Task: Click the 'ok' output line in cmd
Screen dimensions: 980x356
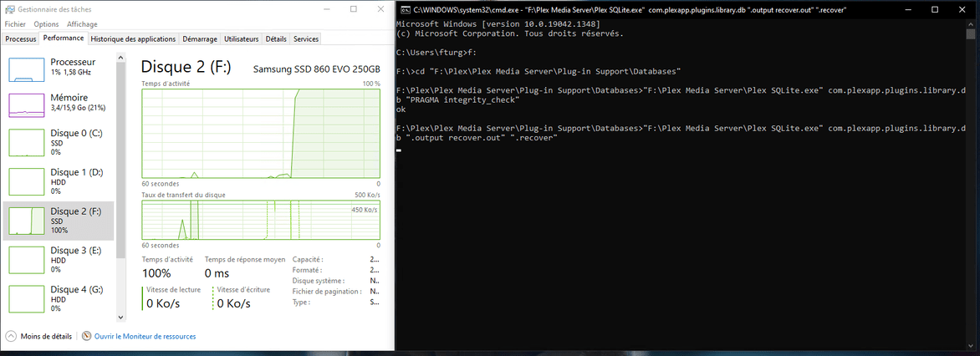Action: [401, 109]
